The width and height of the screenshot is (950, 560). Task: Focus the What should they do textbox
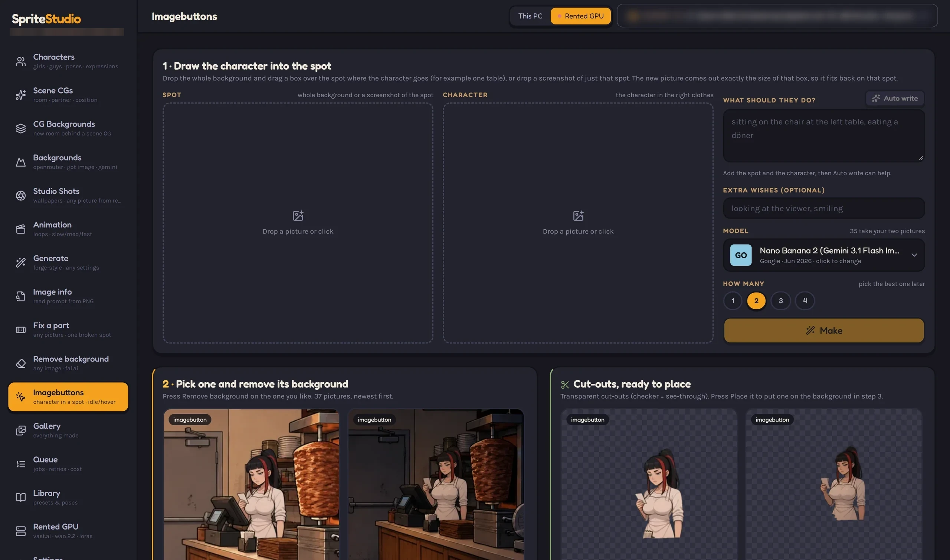823,136
